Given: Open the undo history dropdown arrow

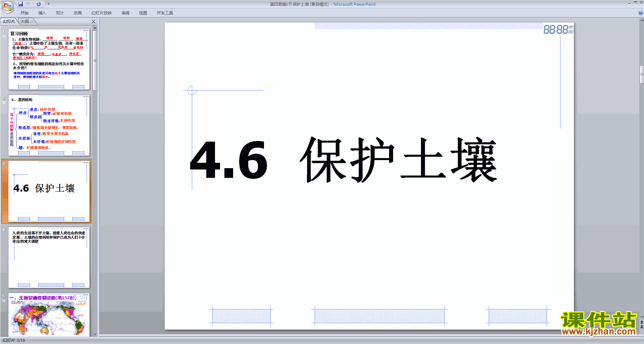Looking at the screenshot, I should 33,4.
